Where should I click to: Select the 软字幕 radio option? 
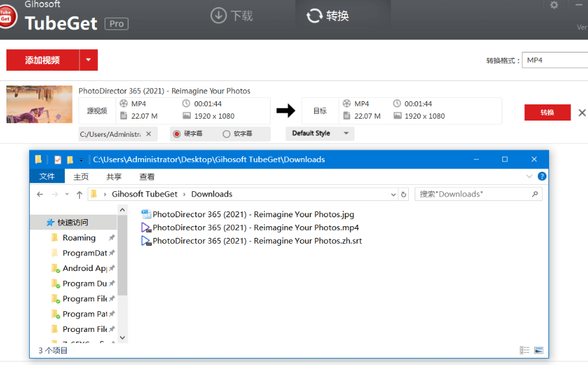tap(226, 134)
